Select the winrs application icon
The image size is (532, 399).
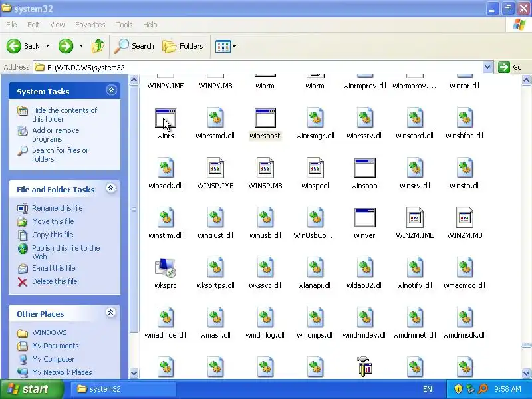(x=166, y=118)
